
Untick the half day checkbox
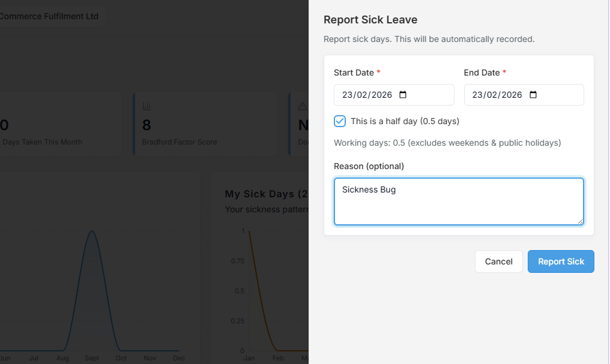340,121
